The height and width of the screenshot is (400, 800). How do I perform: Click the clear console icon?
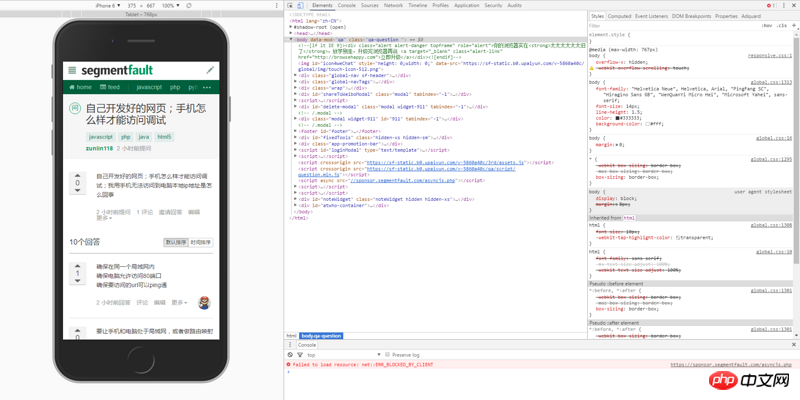(290, 355)
